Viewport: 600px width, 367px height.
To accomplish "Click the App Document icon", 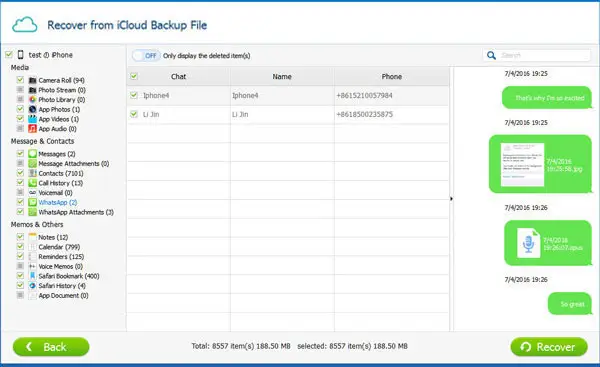I will (x=33, y=295).
